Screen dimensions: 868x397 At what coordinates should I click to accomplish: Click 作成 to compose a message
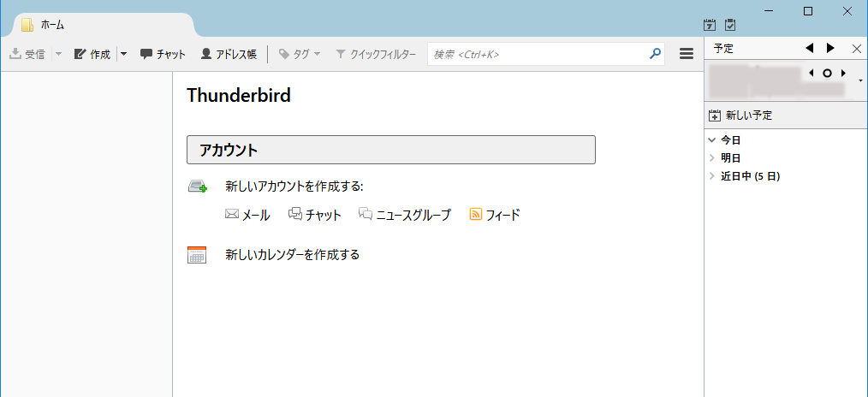point(92,54)
